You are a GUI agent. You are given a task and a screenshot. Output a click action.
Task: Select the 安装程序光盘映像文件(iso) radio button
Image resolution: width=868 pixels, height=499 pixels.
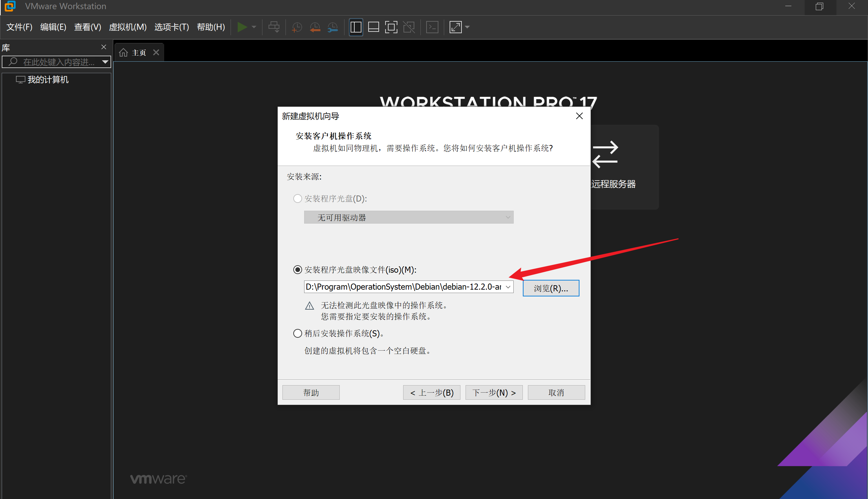[297, 270]
